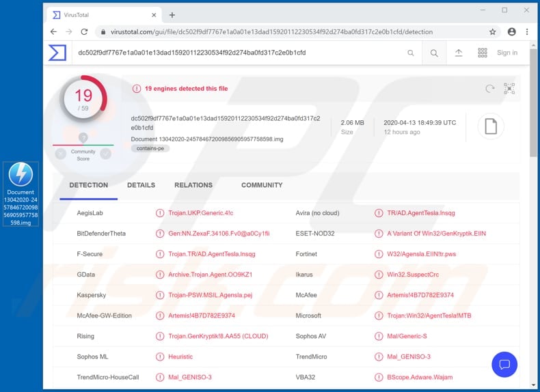The height and width of the screenshot is (392, 540).
Task: Click the reanalyze file icon
Action: click(x=489, y=89)
